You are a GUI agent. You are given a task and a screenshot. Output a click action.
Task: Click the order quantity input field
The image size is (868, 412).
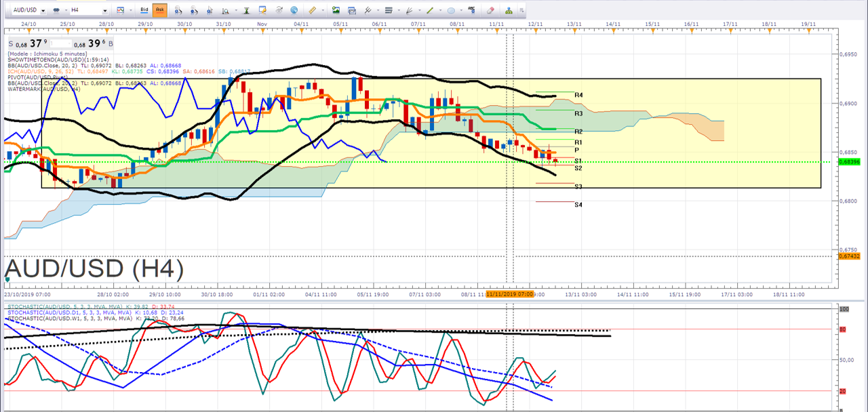[x=61, y=44]
